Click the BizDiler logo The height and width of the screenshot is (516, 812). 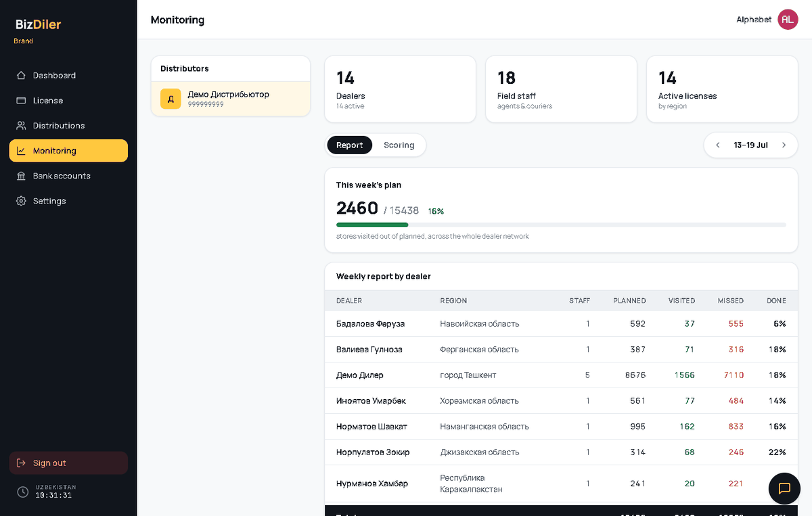(x=39, y=24)
